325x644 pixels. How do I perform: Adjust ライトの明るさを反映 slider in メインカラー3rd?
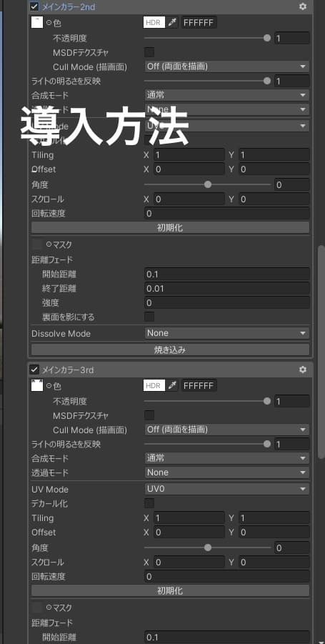(208, 444)
